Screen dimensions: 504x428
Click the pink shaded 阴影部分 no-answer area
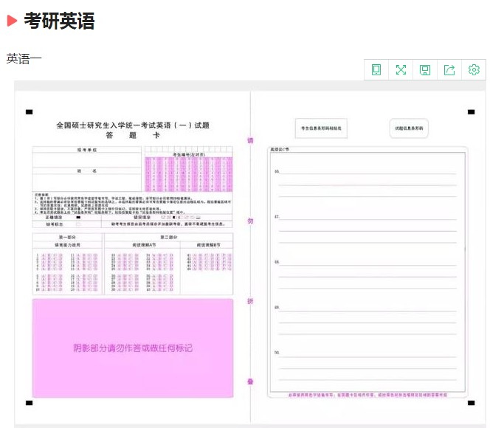tap(133, 348)
